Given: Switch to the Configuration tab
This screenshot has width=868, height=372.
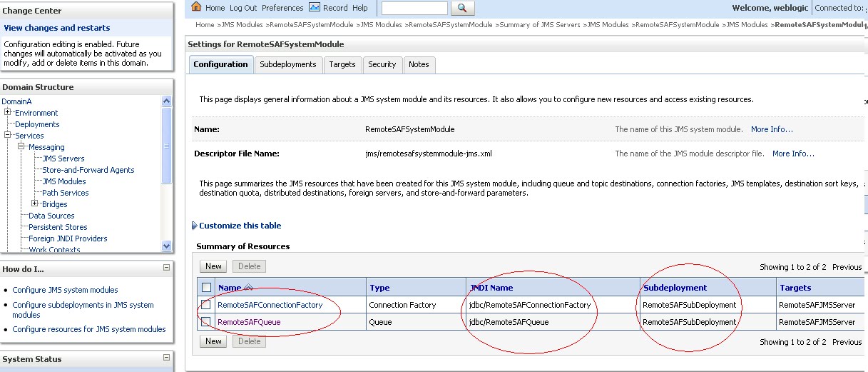Looking at the screenshot, I should point(220,64).
